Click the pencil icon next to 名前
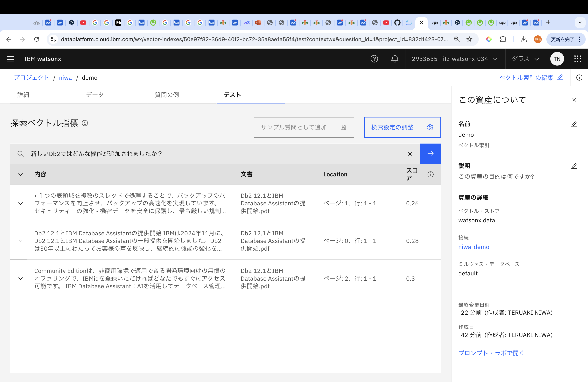Image resolution: width=588 pixels, height=382 pixels. point(574,124)
